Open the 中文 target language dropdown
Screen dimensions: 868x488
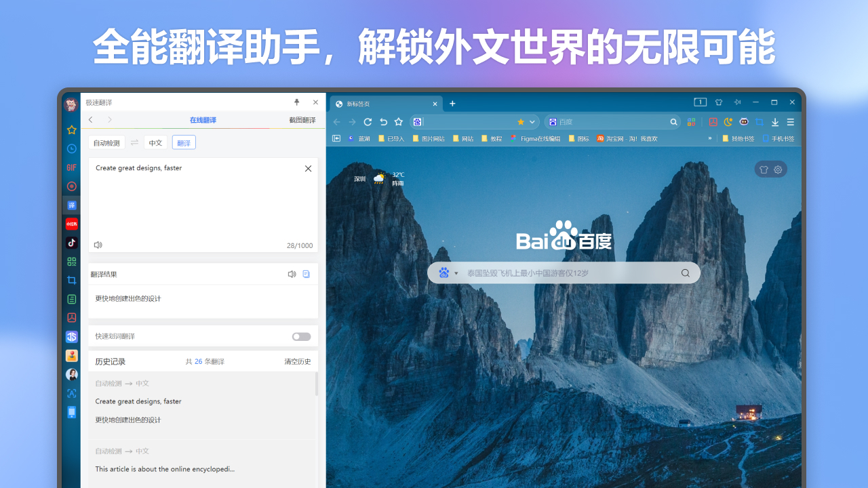click(x=155, y=142)
